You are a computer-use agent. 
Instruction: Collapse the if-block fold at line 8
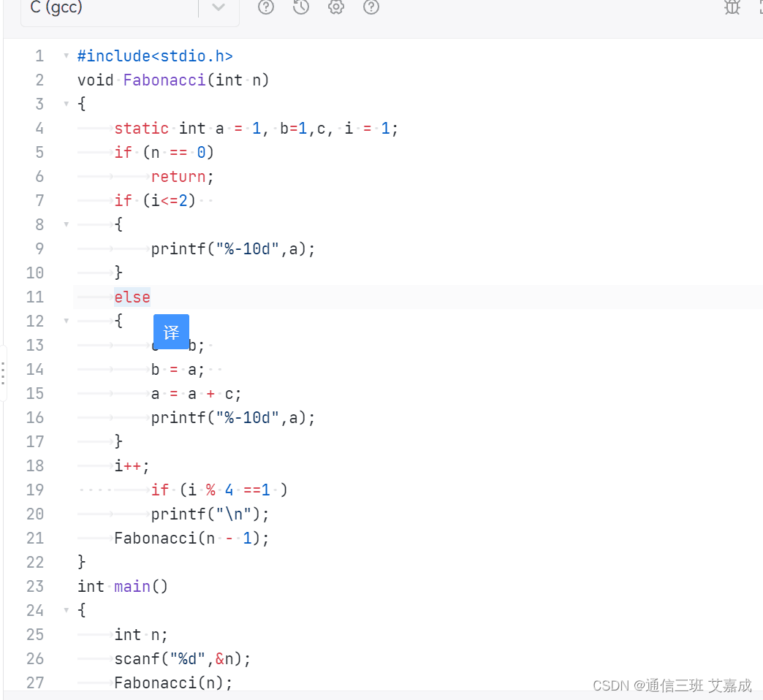[x=66, y=224]
